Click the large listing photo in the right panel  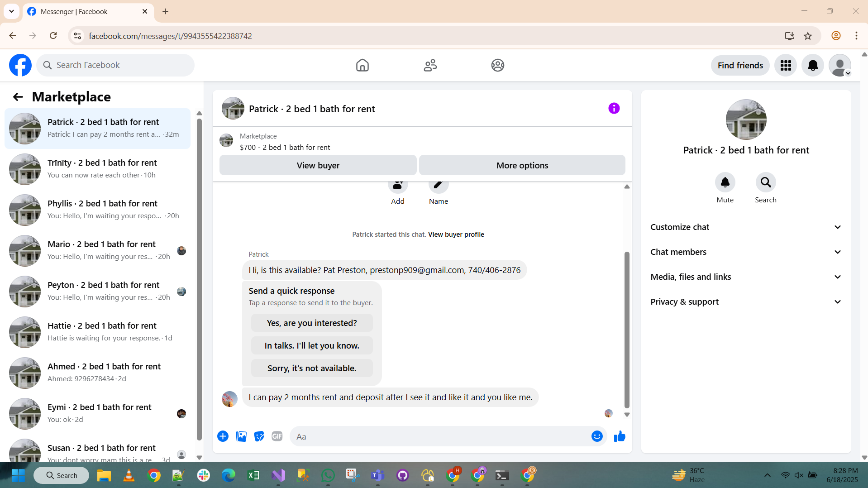(746, 120)
